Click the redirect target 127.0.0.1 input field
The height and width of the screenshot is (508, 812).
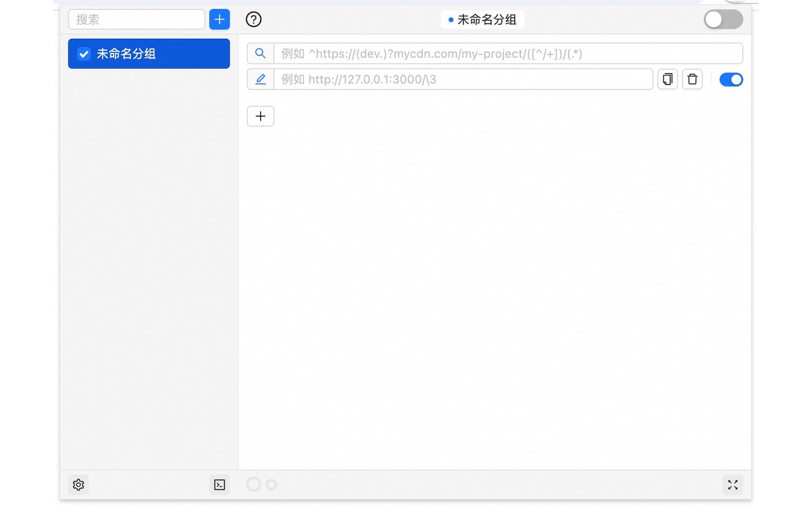[463, 79]
